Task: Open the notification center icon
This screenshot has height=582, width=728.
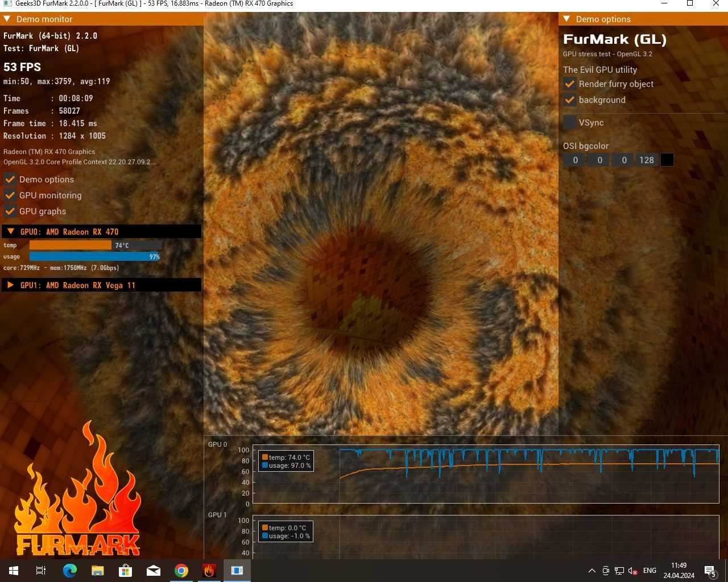Action: point(710,571)
